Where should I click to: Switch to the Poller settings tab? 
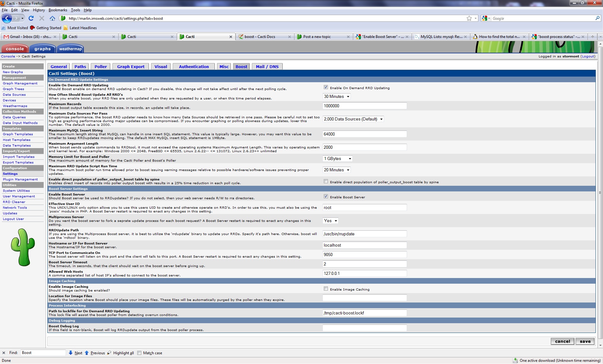100,67
